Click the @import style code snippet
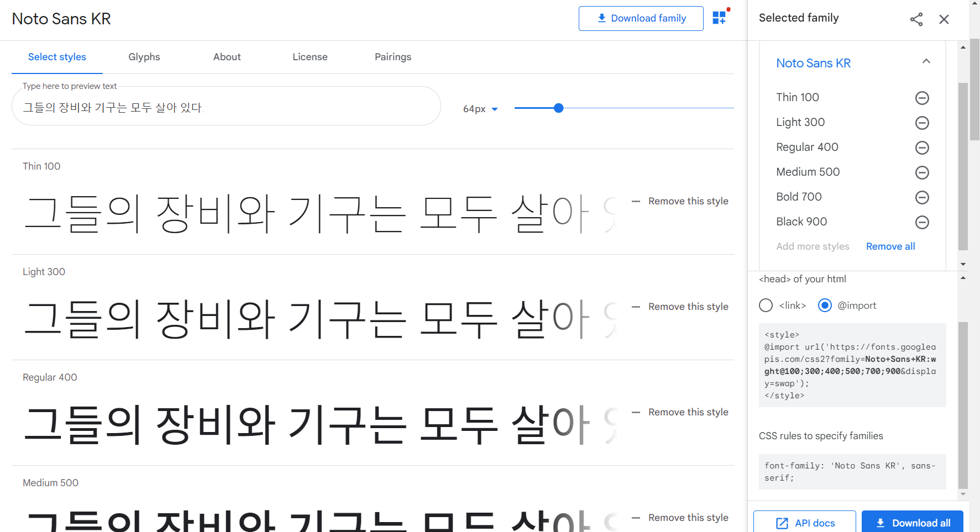 [852, 365]
